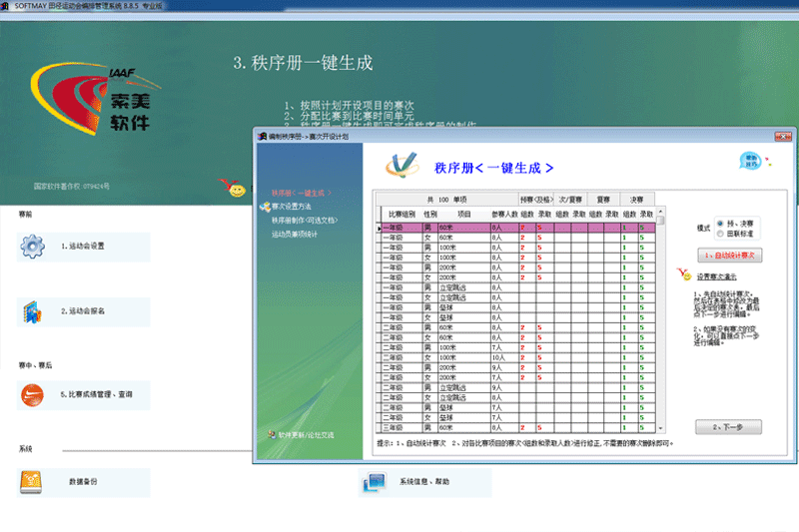Image resolution: width=799 pixels, height=532 pixels.
Task: Click the 预赛<及格> column group header
Action: pyautogui.click(x=536, y=200)
